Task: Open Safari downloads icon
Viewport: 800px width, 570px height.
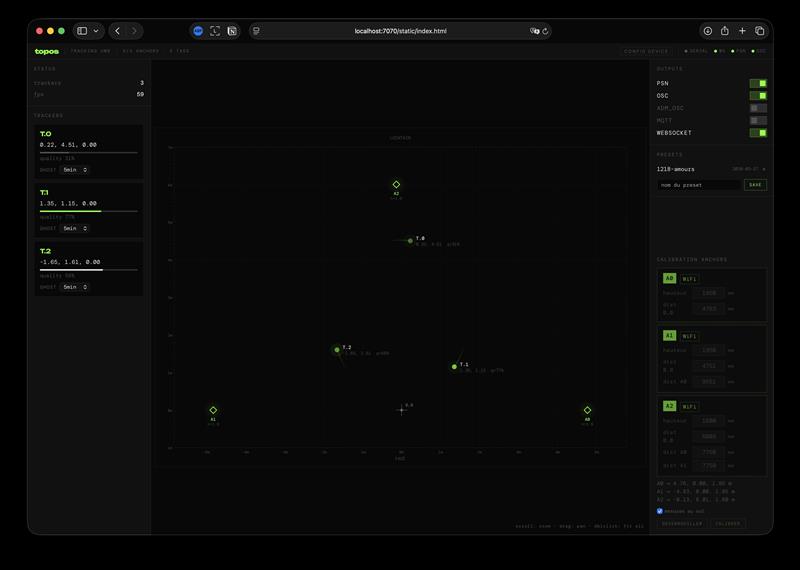Action: (708, 31)
